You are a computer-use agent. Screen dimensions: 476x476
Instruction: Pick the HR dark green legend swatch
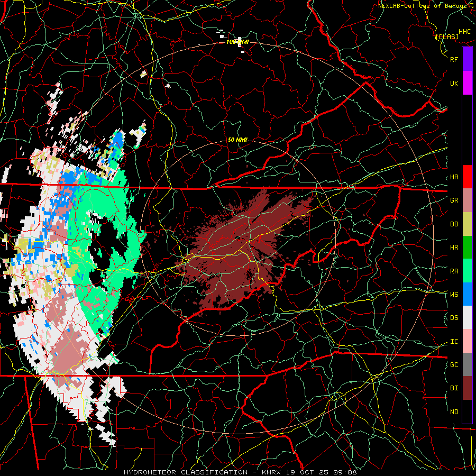[467, 248]
